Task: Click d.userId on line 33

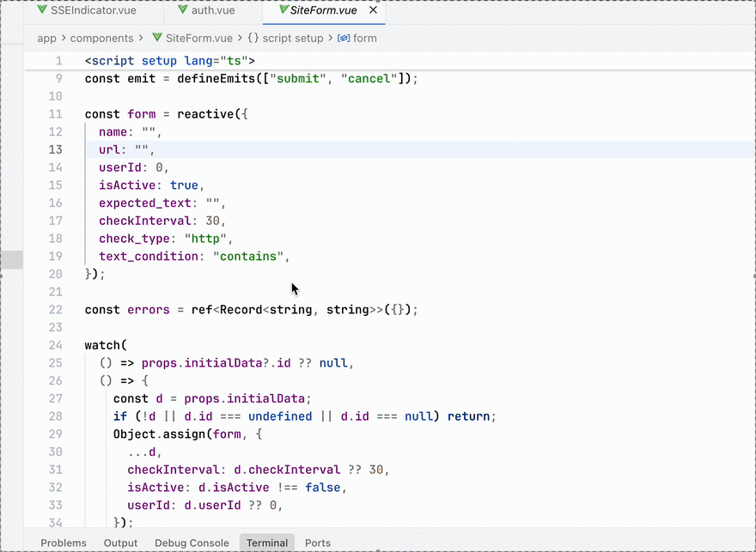Action: [213, 506]
